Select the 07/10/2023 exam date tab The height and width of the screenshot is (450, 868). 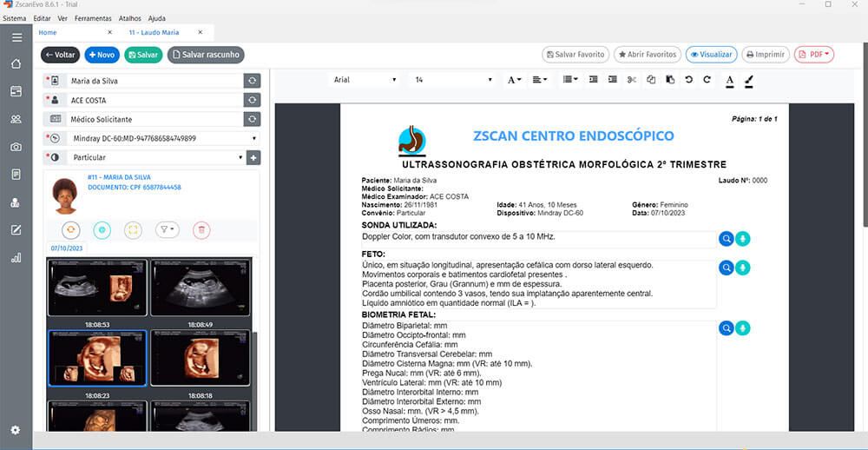67,248
